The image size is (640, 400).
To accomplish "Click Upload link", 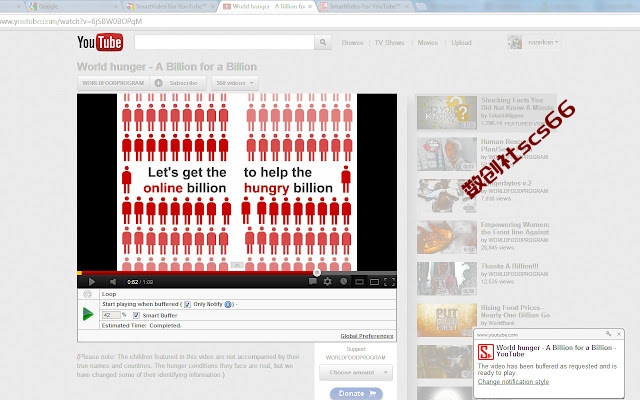I will pyautogui.click(x=461, y=42).
